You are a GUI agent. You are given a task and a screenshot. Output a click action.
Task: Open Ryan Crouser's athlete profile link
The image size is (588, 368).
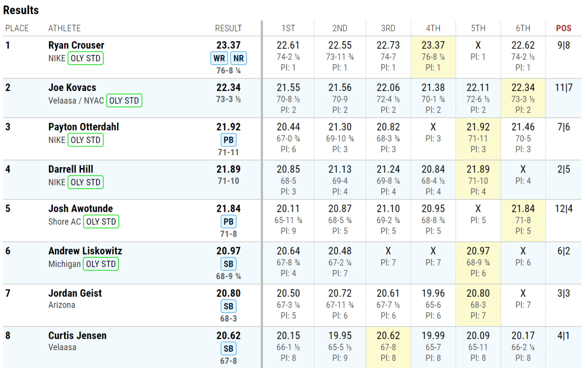(x=76, y=45)
